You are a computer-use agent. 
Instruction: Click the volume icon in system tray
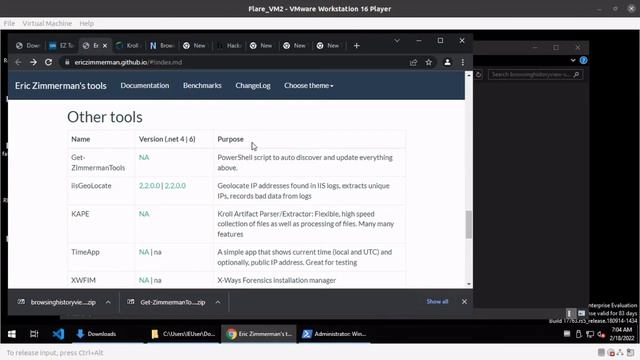600,334
